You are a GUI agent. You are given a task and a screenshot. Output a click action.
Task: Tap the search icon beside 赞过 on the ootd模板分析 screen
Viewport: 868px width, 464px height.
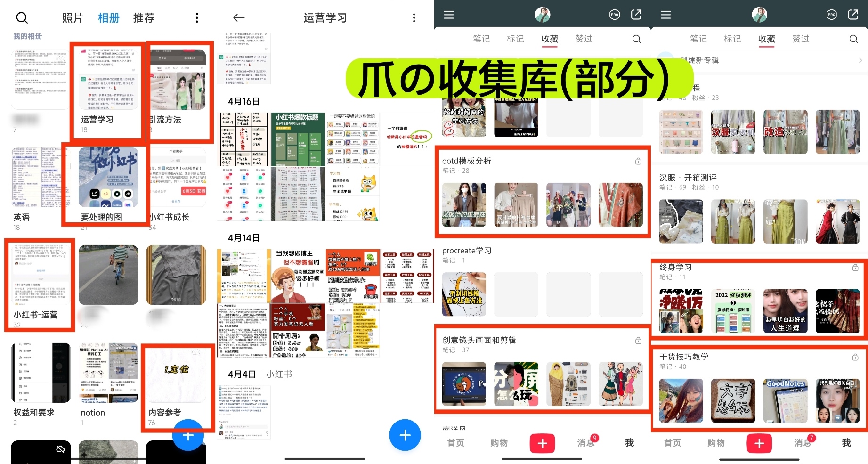pos(636,39)
